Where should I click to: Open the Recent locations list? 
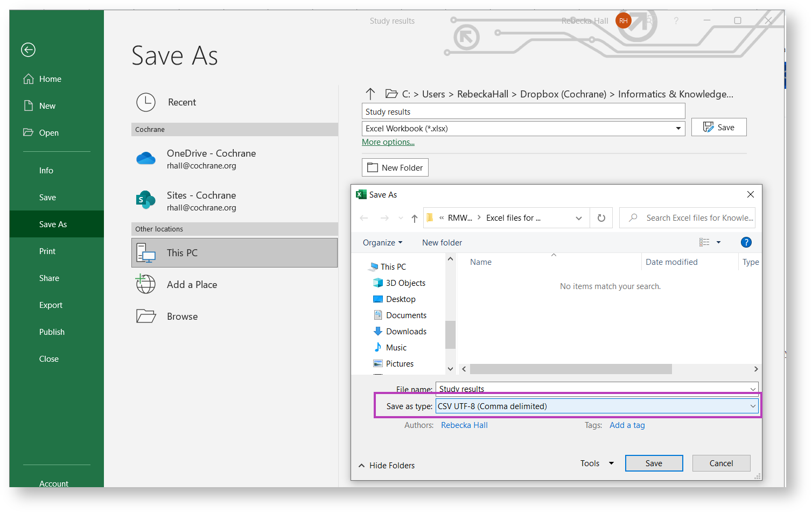[181, 102]
